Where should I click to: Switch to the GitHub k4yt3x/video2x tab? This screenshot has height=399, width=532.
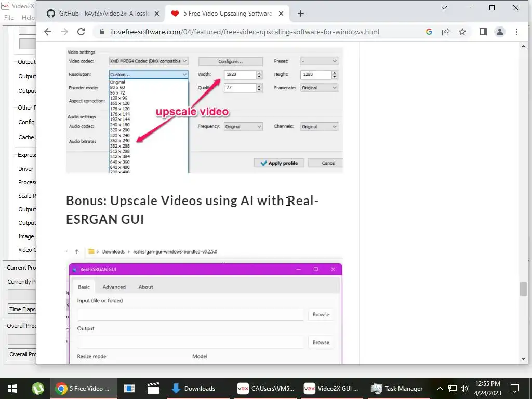[x=103, y=14]
